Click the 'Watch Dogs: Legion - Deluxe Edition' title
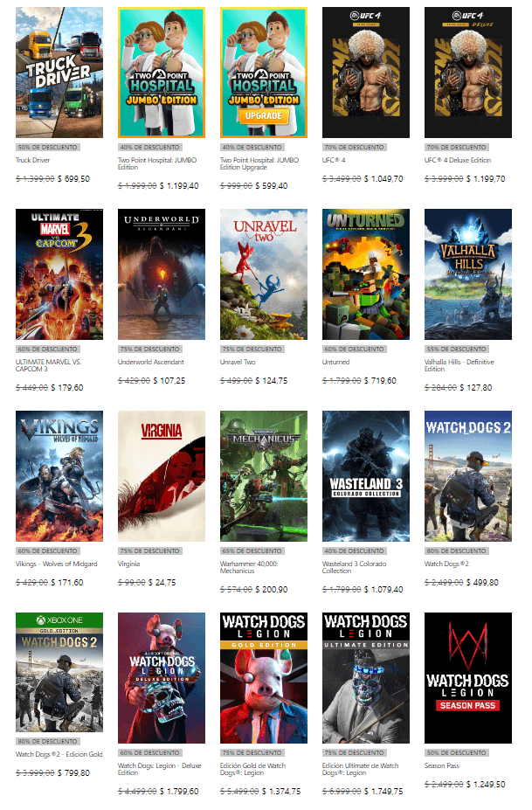532x810 pixels. coord(160,769)
